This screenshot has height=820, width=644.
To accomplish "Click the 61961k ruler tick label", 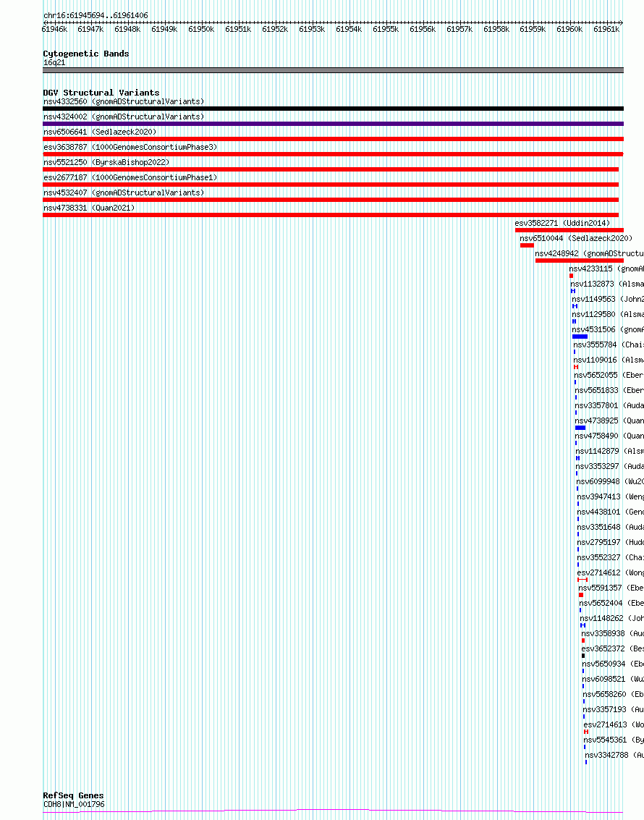I will click(606, 29).
